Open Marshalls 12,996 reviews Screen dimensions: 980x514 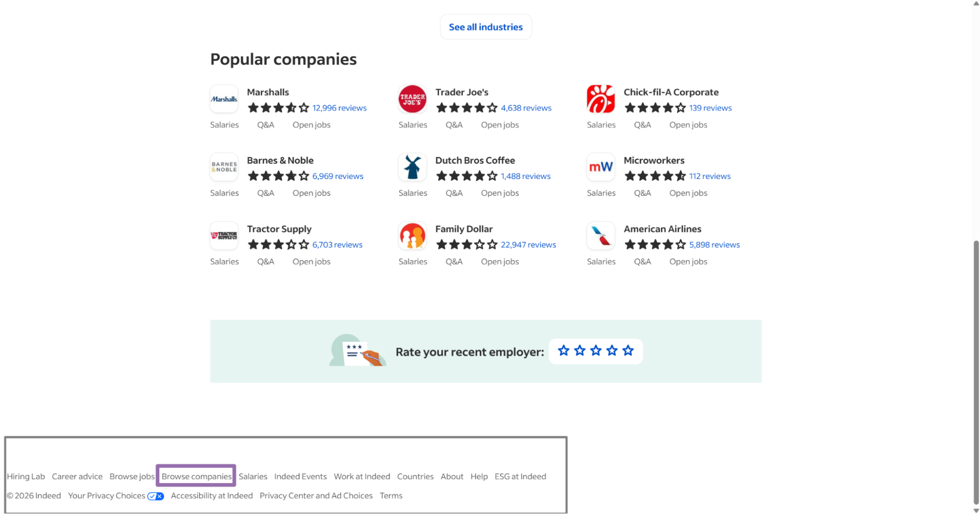[339, 108]
